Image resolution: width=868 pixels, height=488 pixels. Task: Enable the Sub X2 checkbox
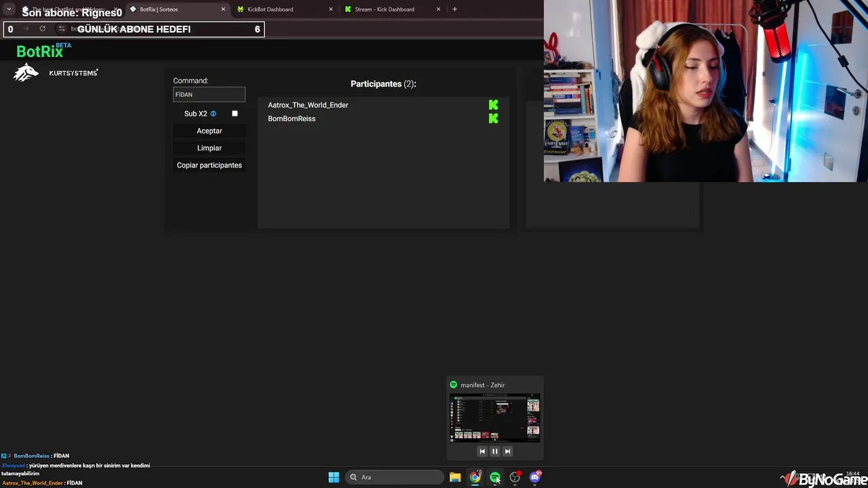tap(235, 114)
